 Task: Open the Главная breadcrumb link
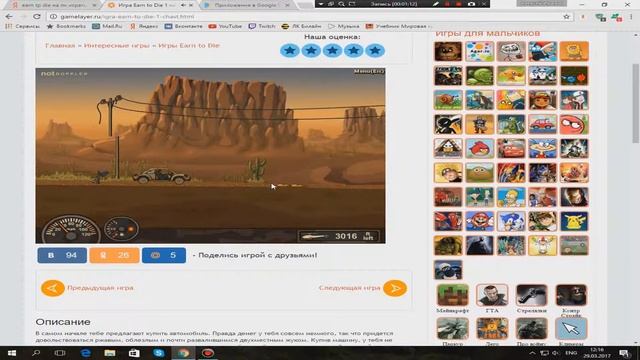tap(60, 45)
